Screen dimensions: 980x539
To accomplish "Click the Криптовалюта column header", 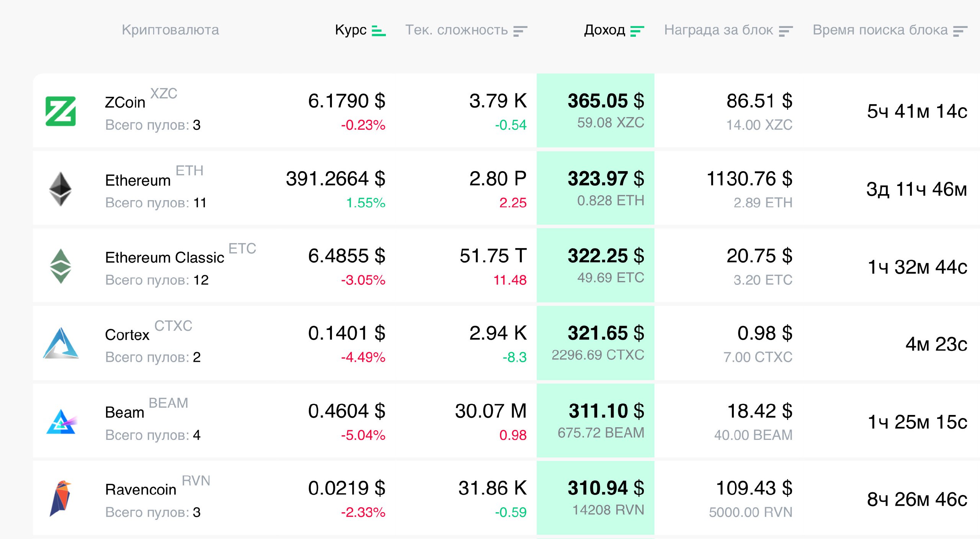I will click(x=170, y=30).
